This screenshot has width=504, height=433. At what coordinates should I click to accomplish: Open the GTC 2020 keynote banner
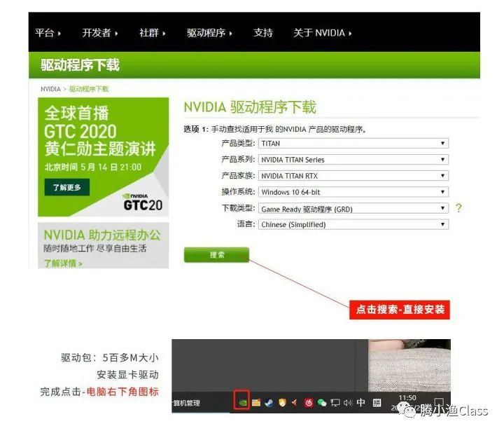tap(103, 157)
